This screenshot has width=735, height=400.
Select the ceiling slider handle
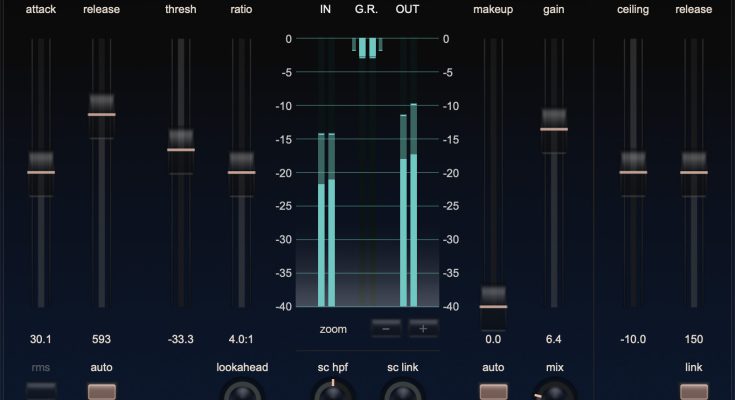click(633, 171)
